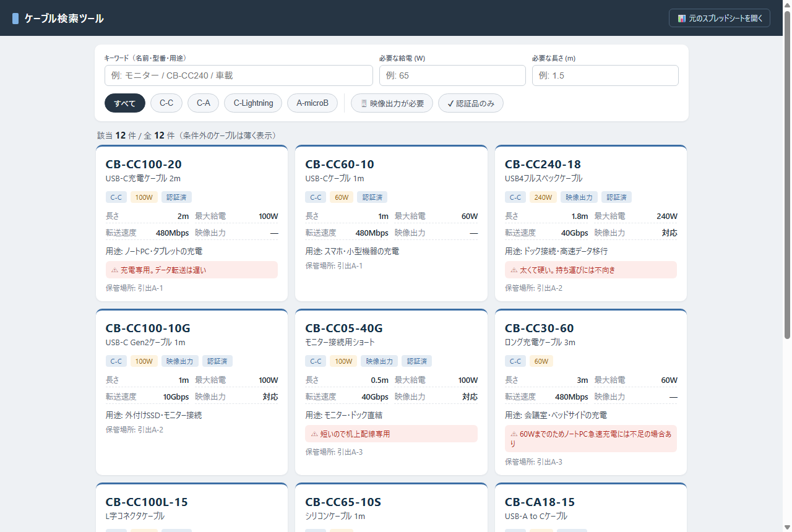Click 認証済 badge on CB-CC60-10 card
Screen dimensions: 792x532
pos(372,197)
